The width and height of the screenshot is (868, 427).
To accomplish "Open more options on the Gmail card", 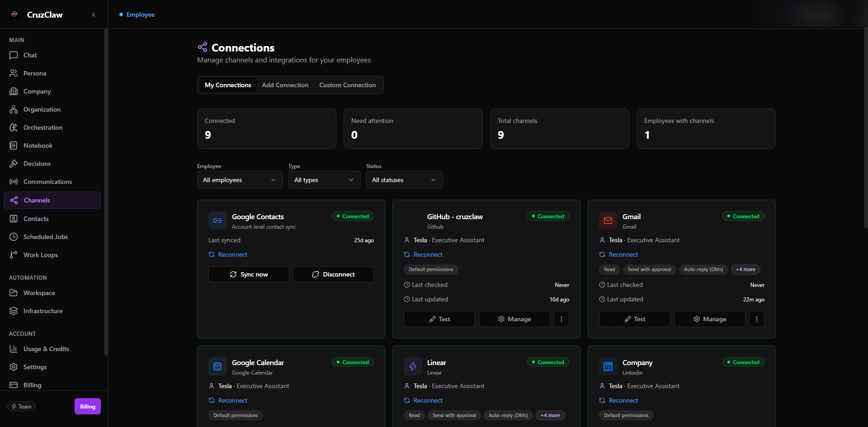I will (x=757, y=319).
